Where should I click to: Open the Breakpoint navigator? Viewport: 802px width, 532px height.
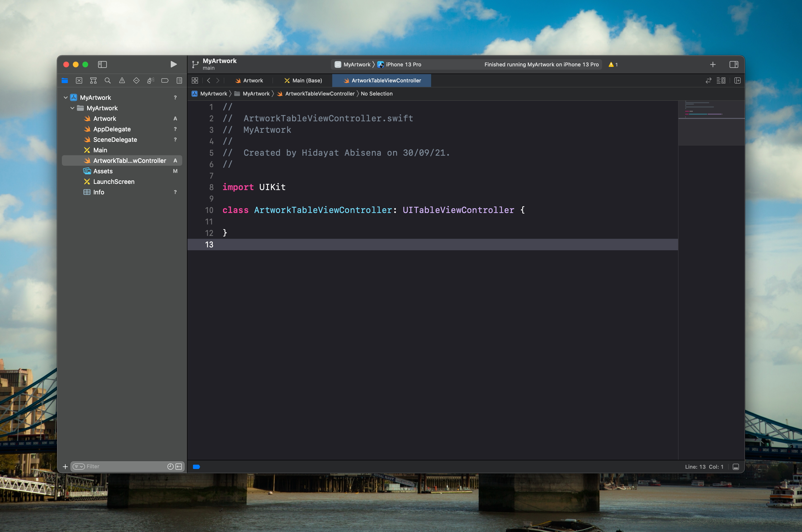[x=165, y=80]
